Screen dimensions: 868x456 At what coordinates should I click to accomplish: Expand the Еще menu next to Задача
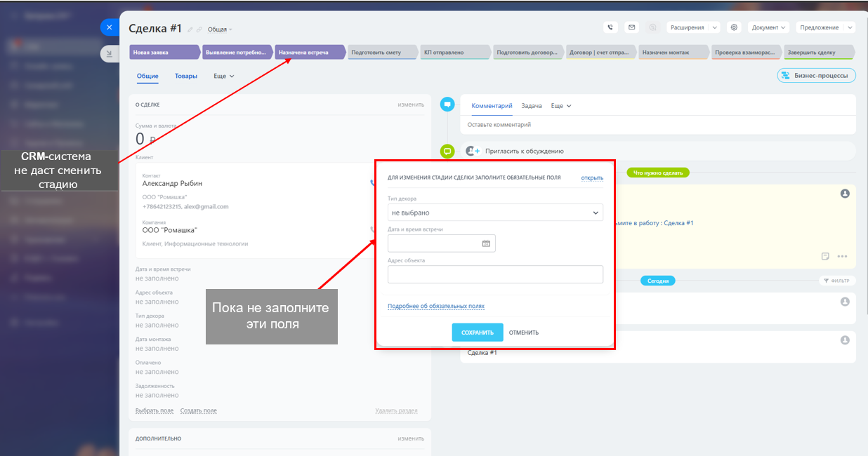click(561, 106)
